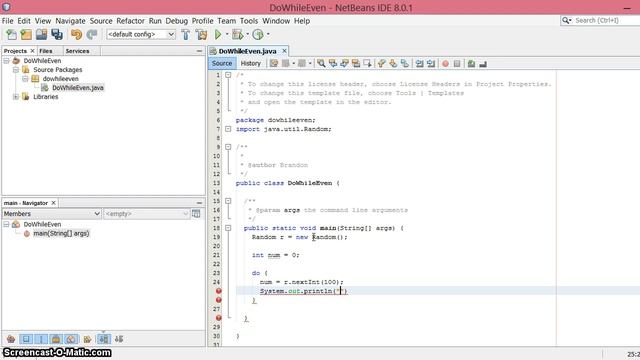The width and height of the screenshot is (640, 360).
Task: Click the Debug Project icon
Action: [237, 35]
